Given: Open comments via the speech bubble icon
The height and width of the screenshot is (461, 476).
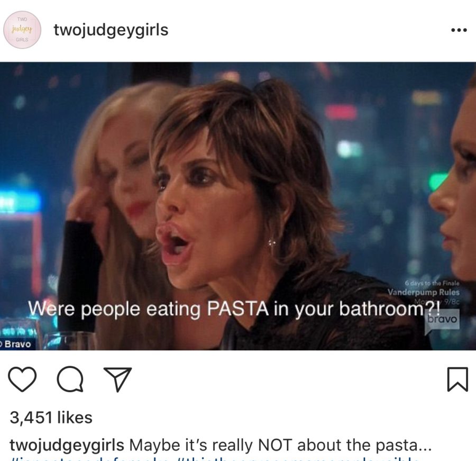Looking at the screenshot, I should (70, 379).
